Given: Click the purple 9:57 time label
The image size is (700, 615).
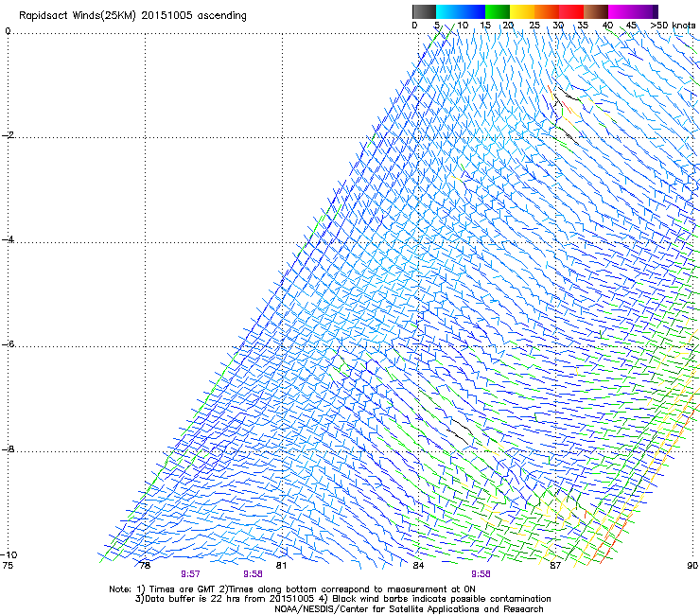Looking at the screenshot, I should (x=190, y=574).
